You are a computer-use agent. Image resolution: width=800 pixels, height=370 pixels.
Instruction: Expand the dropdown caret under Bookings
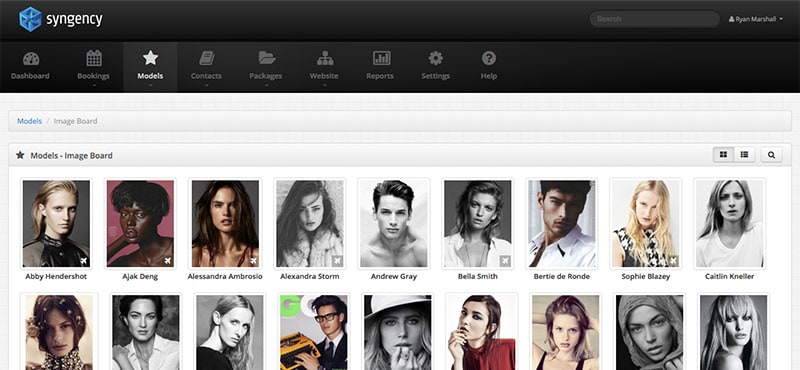tap(93, 85)
